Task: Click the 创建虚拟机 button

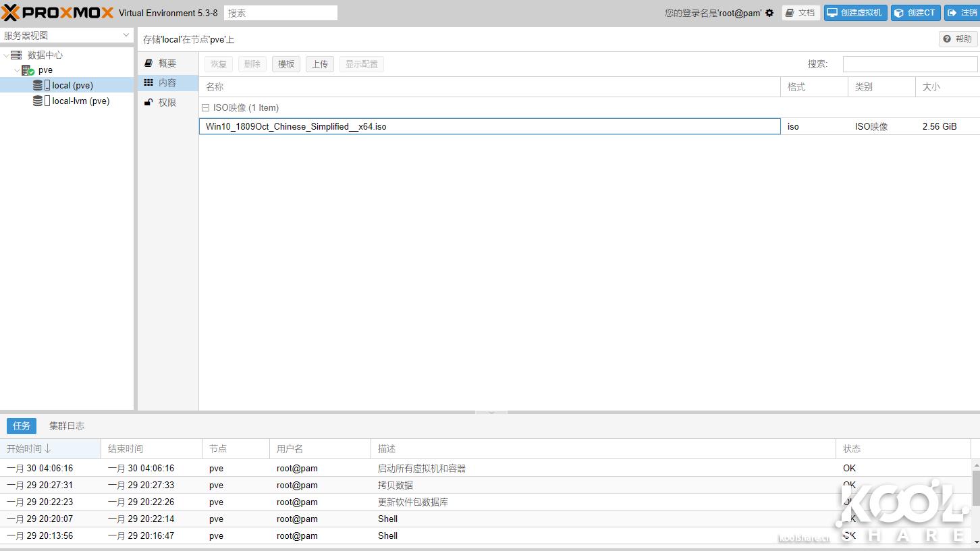Action: click(854, 13)
